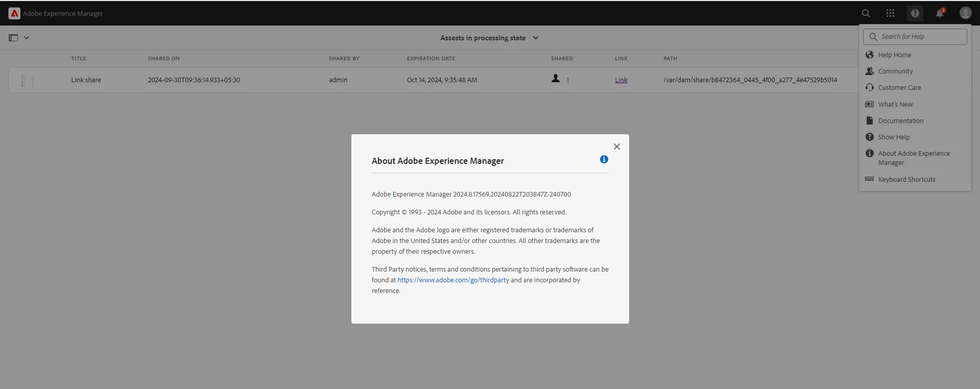Click the Community people icon
Screen dimensions: 980x389
870,71
